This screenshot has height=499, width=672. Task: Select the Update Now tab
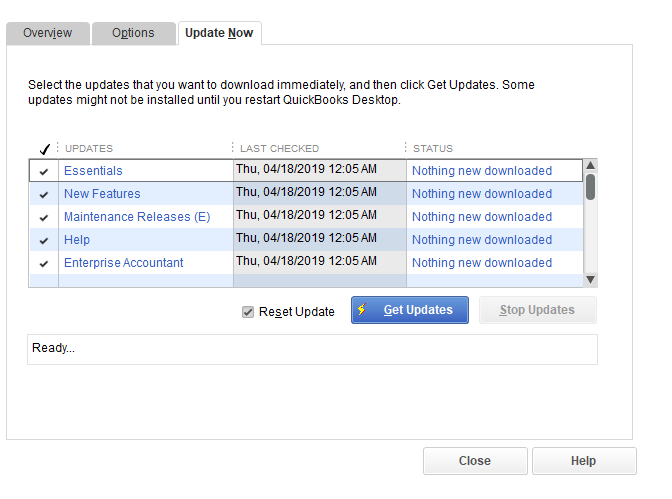point(219,33)
